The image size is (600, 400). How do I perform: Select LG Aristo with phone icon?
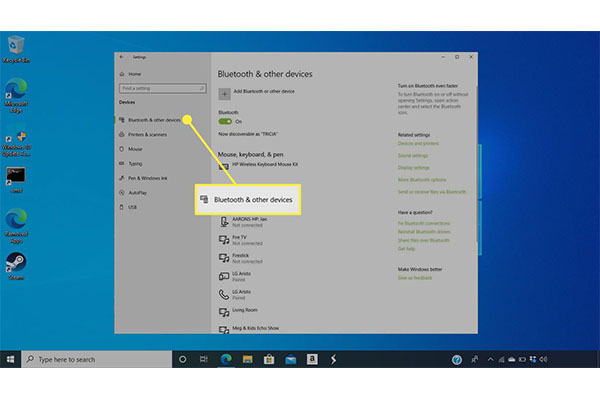[235, 294]
